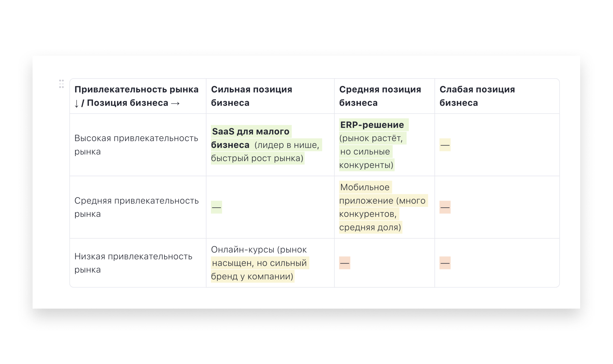The image size is (613, 364).
Task: Click the right arrow after "Позиция бизнеса"
Action: [x=175, y=103]
